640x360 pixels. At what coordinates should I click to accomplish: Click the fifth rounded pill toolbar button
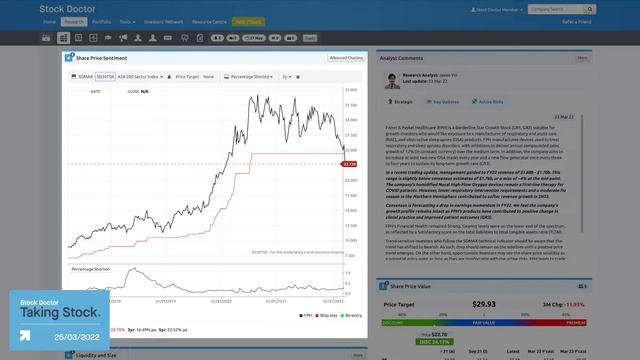point(291,38)
